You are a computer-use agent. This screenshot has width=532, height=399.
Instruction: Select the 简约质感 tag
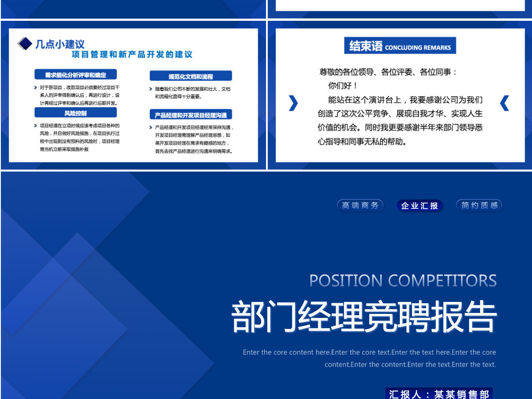tap(479, 205)
